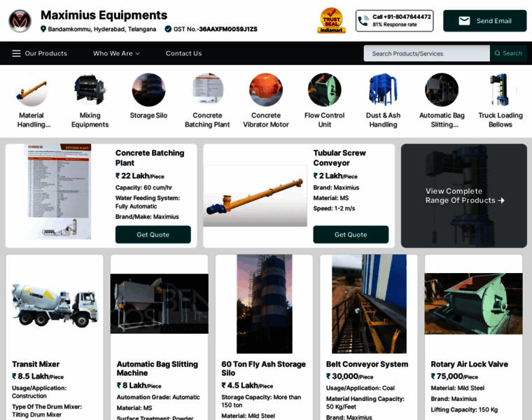Screen dimensions: 532x420
Task: Open the Our Products menu
Action: [x=40, y=53]
